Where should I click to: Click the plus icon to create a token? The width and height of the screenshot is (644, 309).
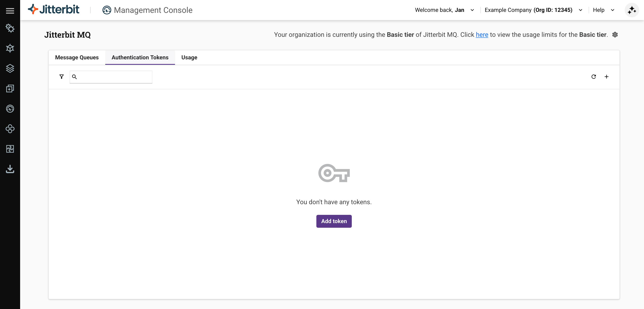607,77
